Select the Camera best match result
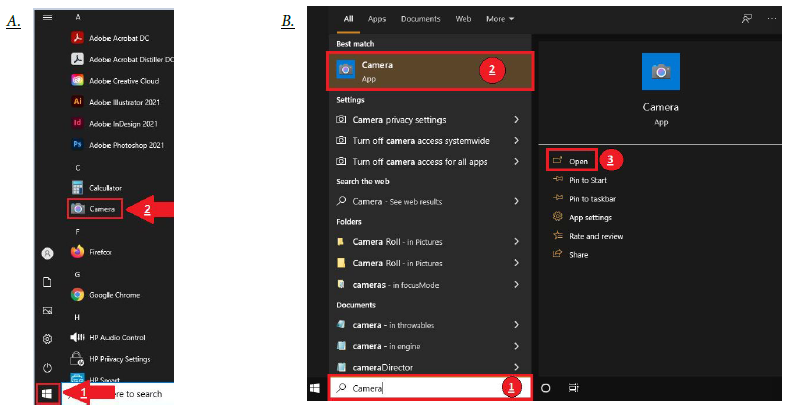This screenshot has width=790, height=414. [430, 70]
